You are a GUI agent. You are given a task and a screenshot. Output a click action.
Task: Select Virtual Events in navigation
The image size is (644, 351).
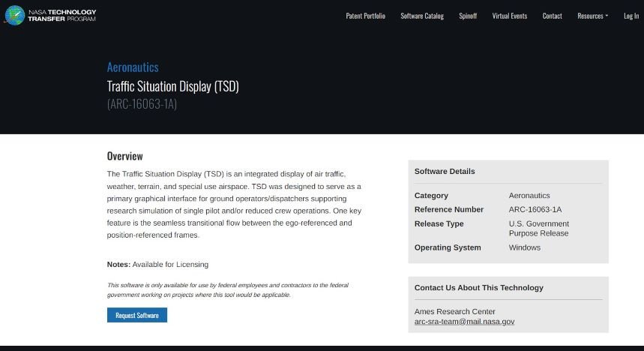[x=509, y=16]
